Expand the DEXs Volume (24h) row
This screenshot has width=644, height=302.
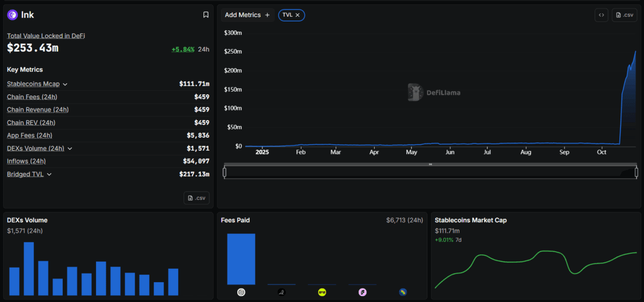click(x=70, y=149)
